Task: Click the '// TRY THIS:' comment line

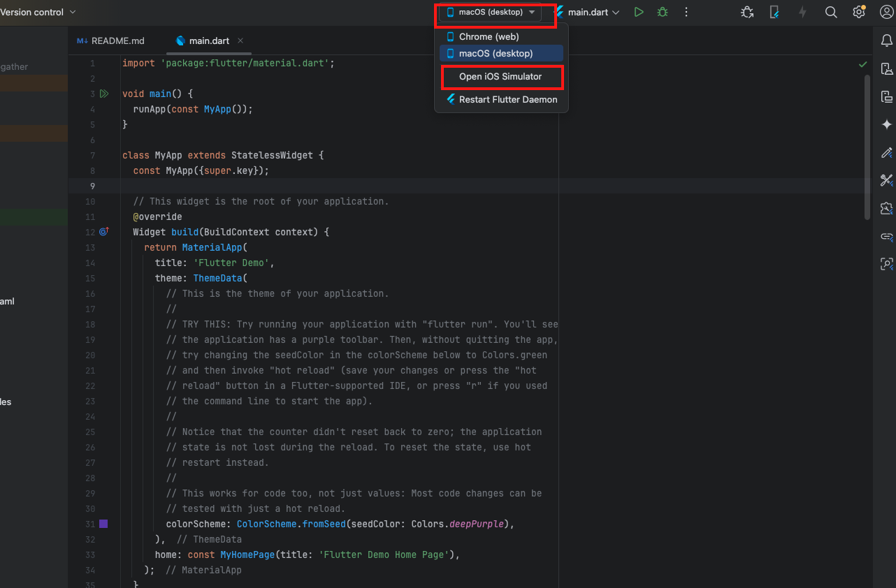Action: tap(362, 324)
